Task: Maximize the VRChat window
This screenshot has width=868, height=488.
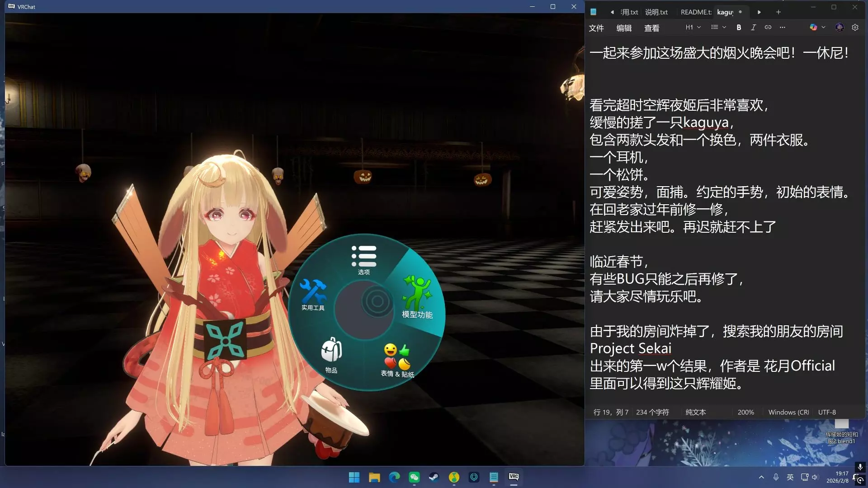Action: coord(553,7)
